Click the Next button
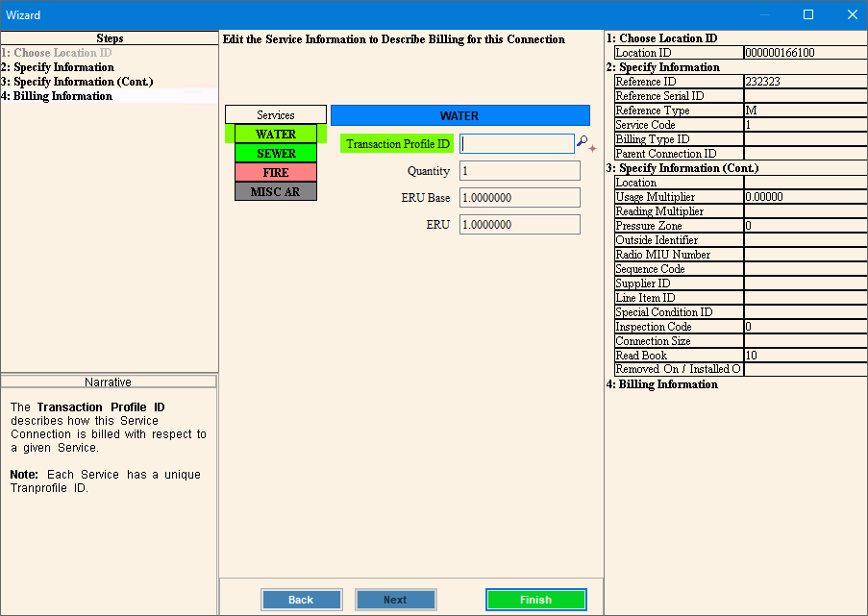This screenshot has height=616, width=868. [x=395, y=600]
